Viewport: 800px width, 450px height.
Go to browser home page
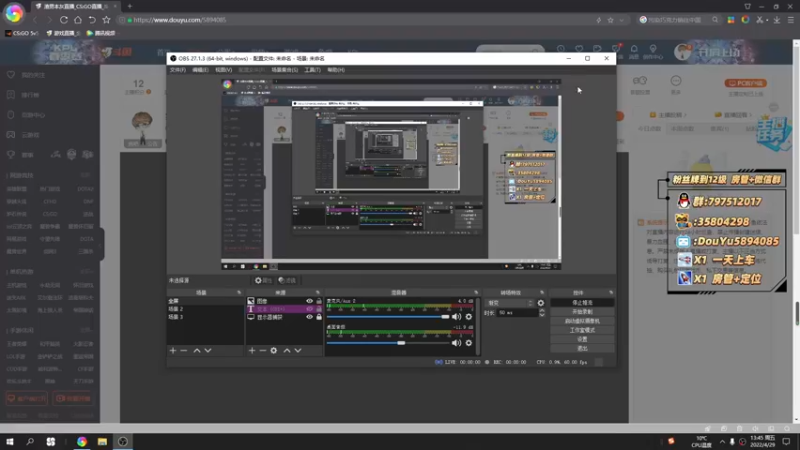tap(78, 20)
